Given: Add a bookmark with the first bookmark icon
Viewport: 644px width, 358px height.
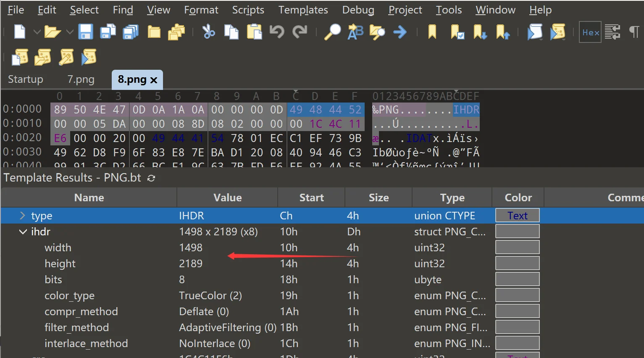Looking at the screenshot, I should (432, 32).
